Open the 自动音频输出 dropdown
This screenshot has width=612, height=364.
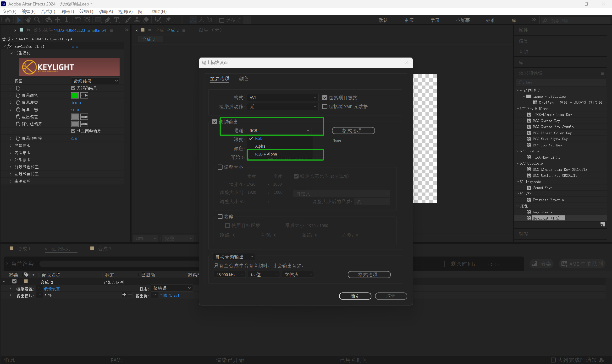234,257
